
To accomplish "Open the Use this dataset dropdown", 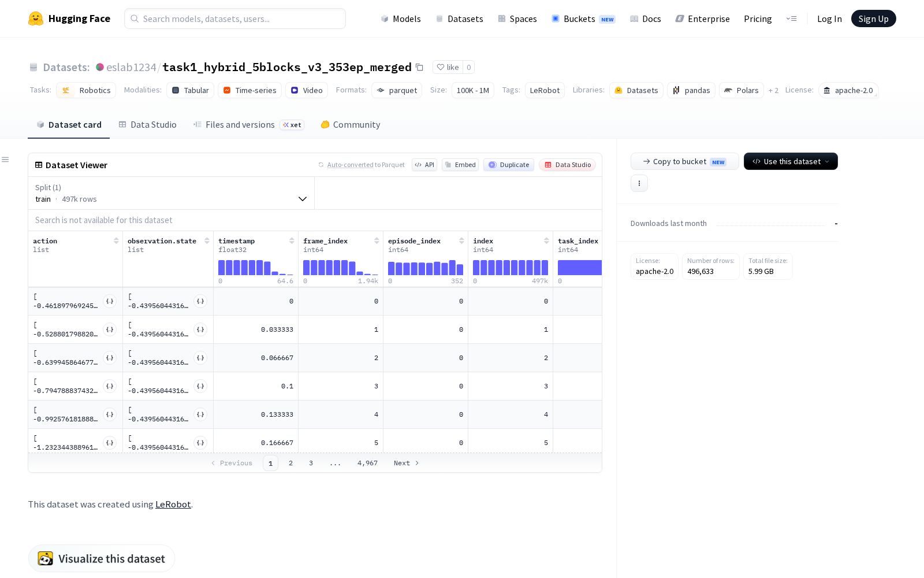I will point(791,161).
